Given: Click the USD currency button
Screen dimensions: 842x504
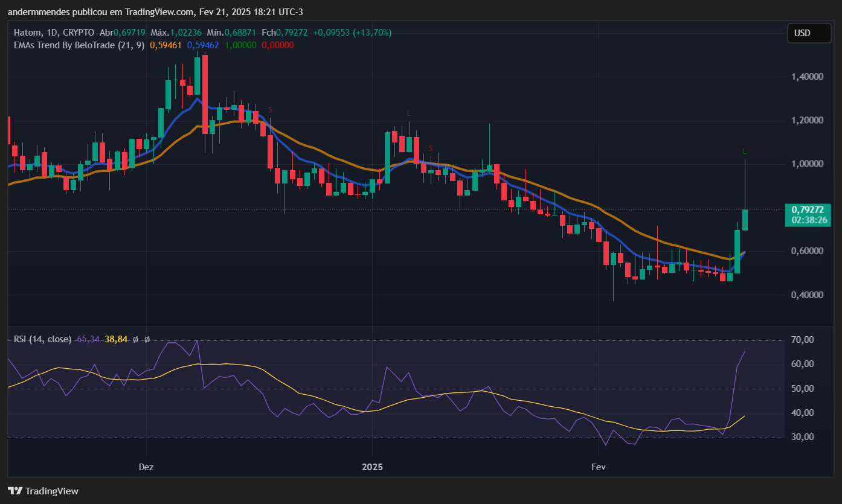Looking at the screenshot, I should coord(809,33).
